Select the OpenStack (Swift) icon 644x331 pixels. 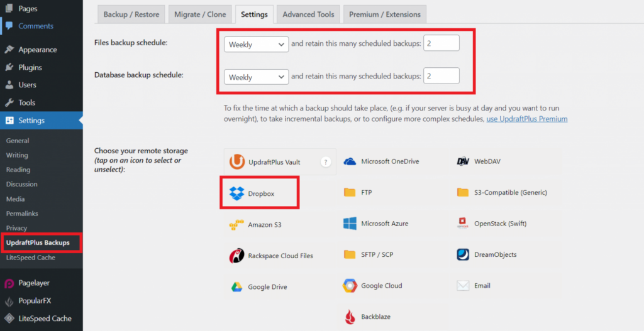click(463, 224)
